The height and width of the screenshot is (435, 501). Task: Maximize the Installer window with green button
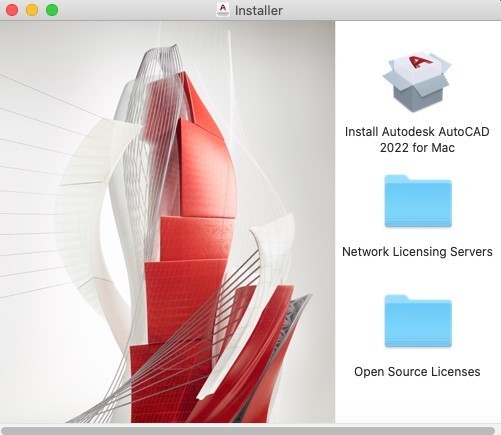pyautogui.click(x=52, y=10)
